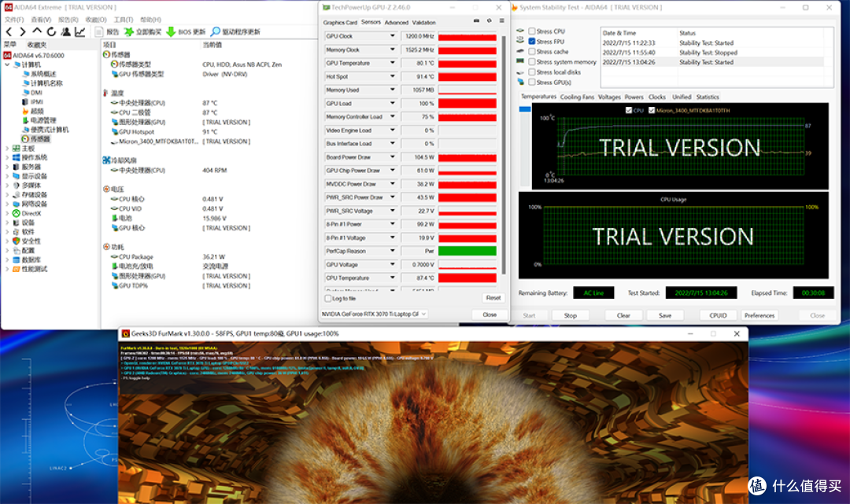Image resolution: width=850 pixels, height=504 pixels.
Task: Select 系统概述 in AIDA64 tree
Action: coord(43,74)
